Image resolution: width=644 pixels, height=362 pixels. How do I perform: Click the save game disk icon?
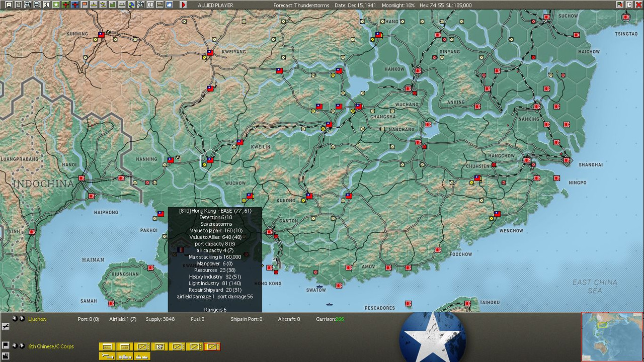pos(8,5)
